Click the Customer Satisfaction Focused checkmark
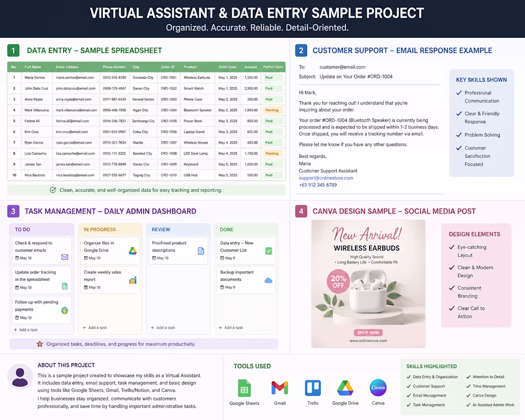Screen dimensions: 525x420 (x=459, y=147)
